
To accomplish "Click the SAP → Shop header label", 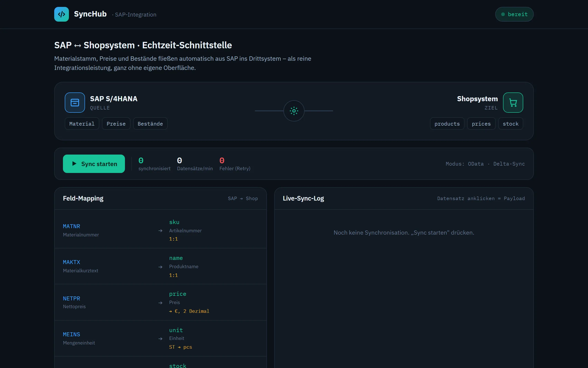I will 243,198.
